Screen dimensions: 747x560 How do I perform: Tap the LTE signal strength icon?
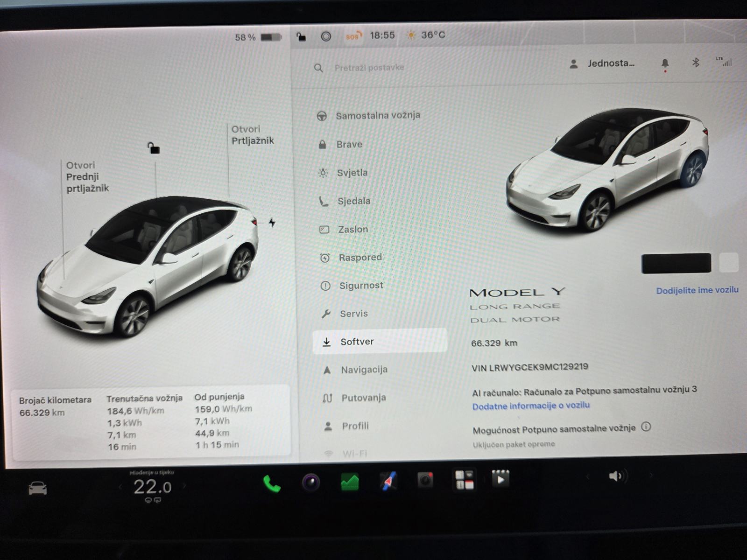coord(724,61)
